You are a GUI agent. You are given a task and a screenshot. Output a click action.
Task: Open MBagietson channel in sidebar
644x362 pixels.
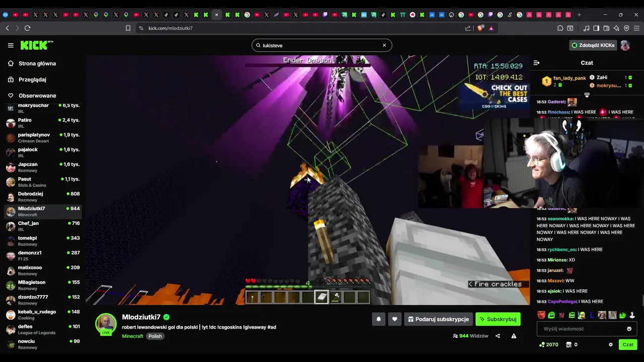(x=43, y=285)
